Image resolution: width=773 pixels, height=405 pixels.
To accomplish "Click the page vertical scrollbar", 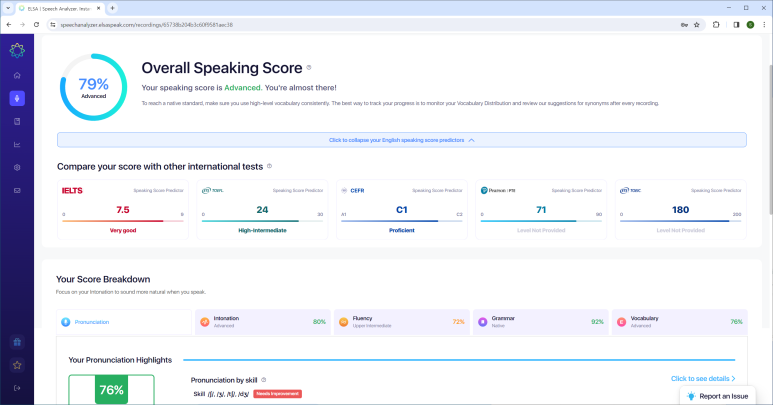I will (x=770, y=138).
